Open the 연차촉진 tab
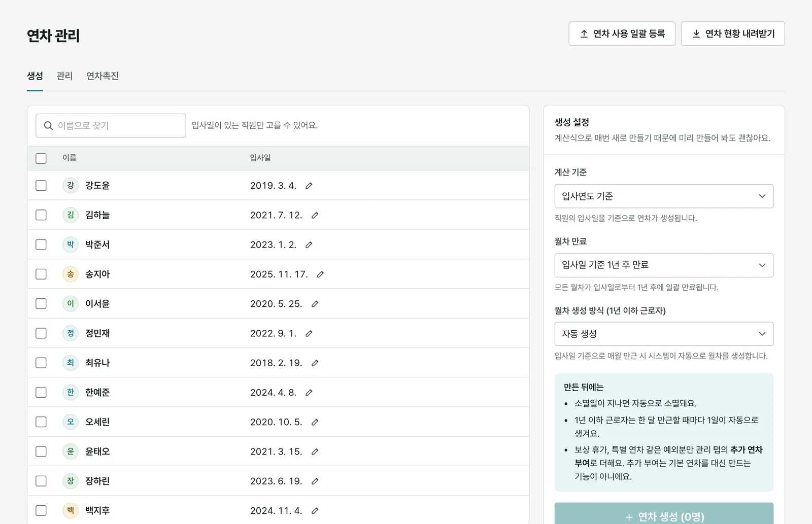Screen dimensions: 812x524 tap(103, 76)
